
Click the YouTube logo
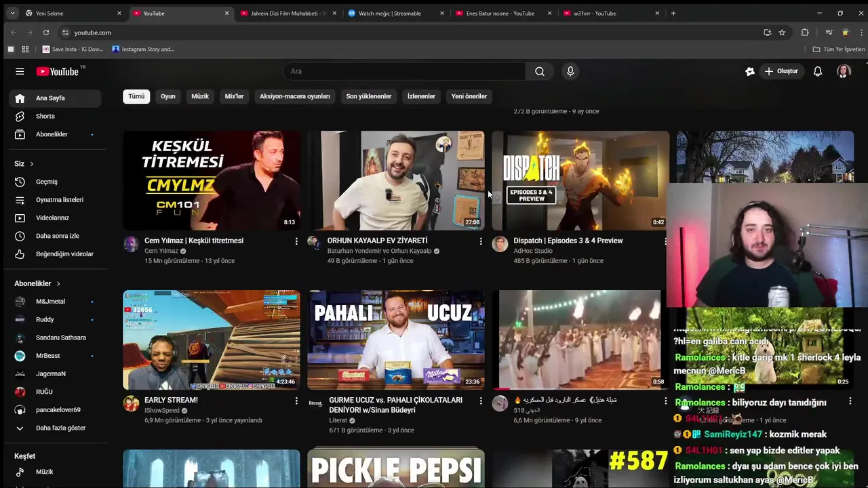58,71
